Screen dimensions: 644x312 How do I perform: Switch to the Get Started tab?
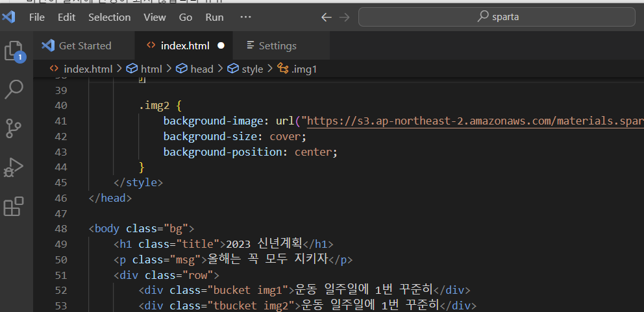pyautogui.click(x=84, y=45)
